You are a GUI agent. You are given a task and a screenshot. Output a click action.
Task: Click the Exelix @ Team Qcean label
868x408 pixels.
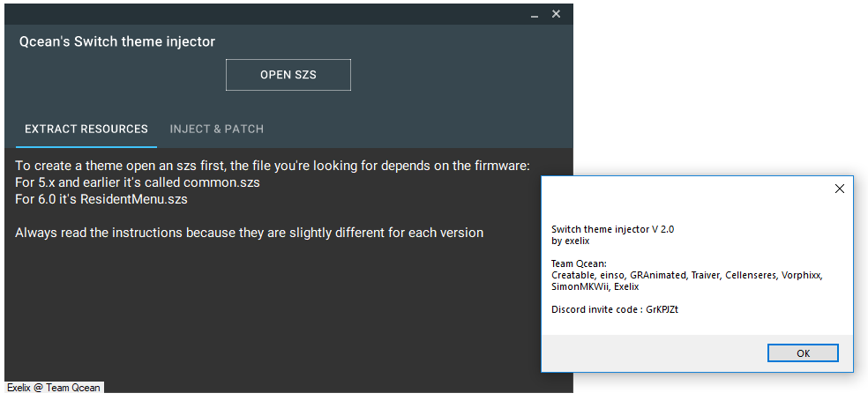tap(54, 388)
